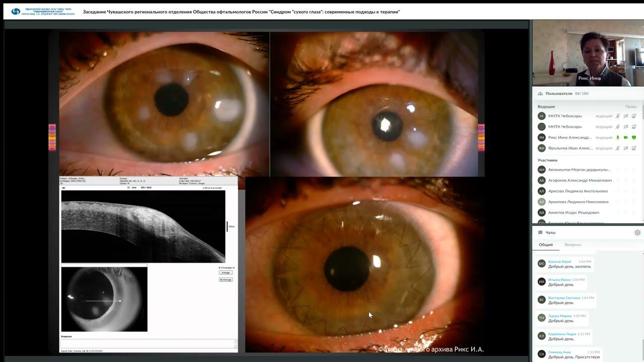
Task: Switch to the Общий chat tab
Action: [x=546, y=245]
